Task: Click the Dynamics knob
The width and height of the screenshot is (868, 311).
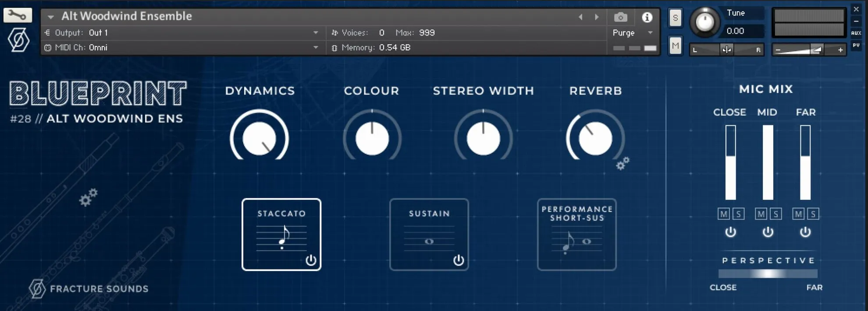Action: click(x=260, y=138)
